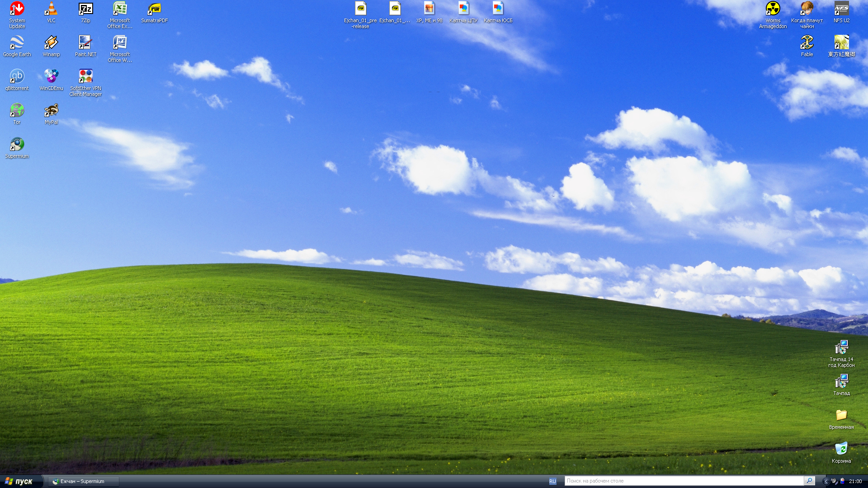
Task: Expand hidden system tray icons arrow
Action: 826,481
